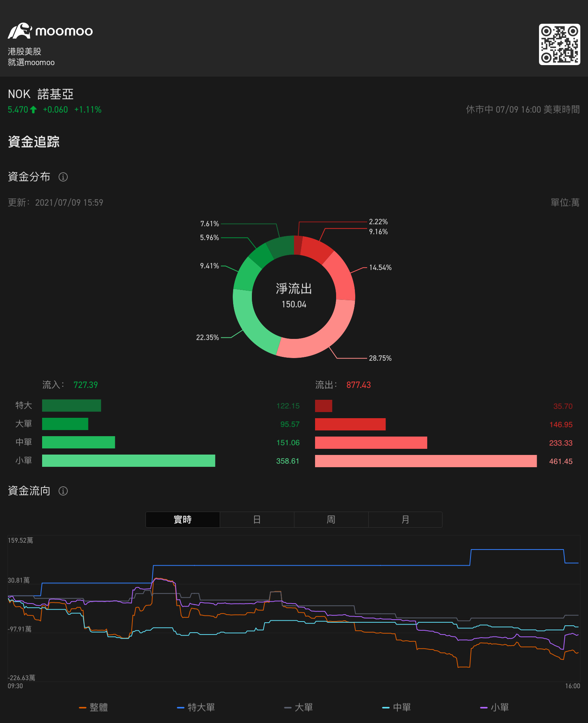Click the 461.45 small order outflow value
Viewport: 588px width, 723px height.
click(x=561, y=461)
